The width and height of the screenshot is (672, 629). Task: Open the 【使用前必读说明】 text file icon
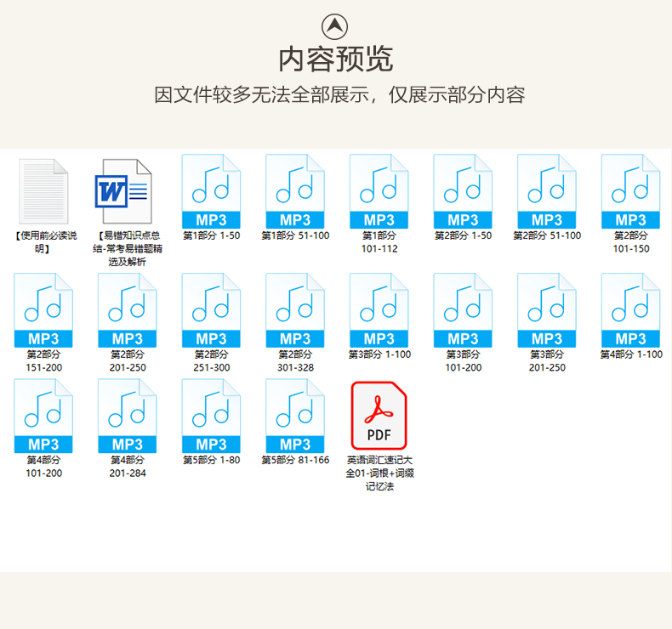tap(43, 191)
